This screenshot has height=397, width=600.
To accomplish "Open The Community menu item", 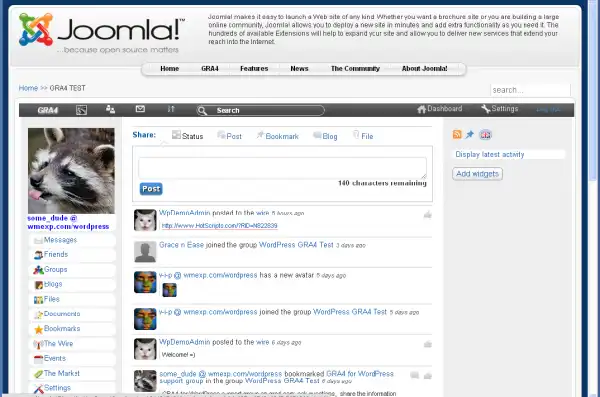I will pyautogui.click(x=355, y=69).
